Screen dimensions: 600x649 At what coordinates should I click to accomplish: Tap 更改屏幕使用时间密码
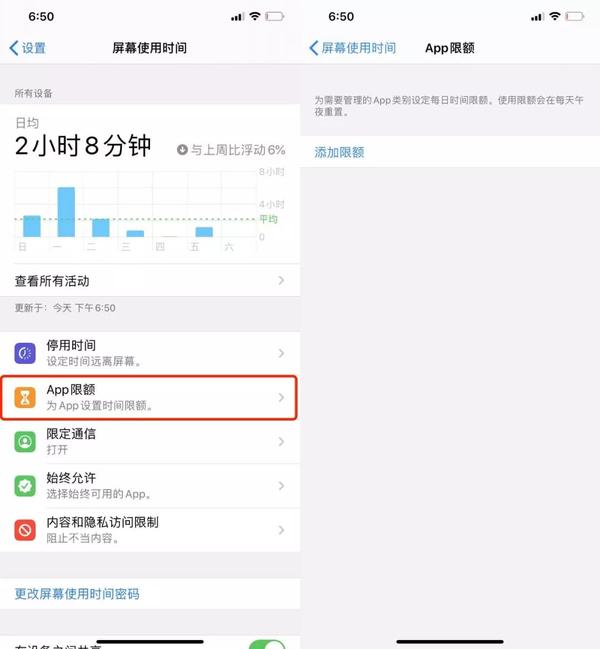77,594
